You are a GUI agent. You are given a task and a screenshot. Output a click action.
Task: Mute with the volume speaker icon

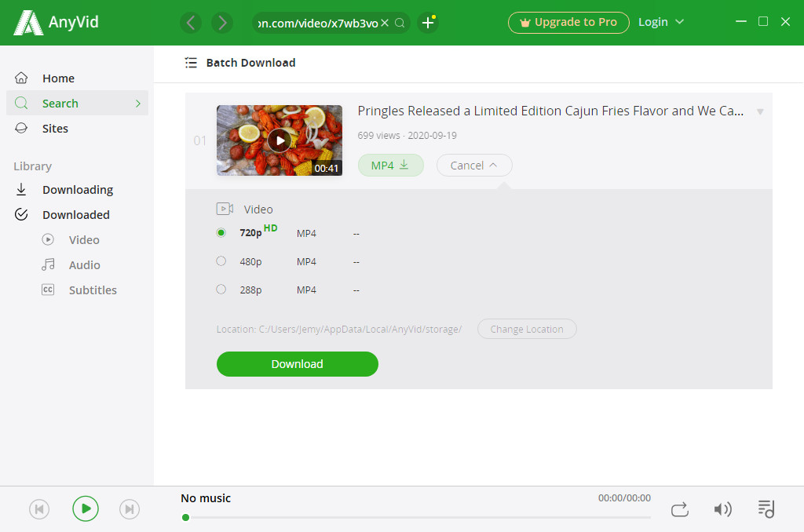(722, 509)
